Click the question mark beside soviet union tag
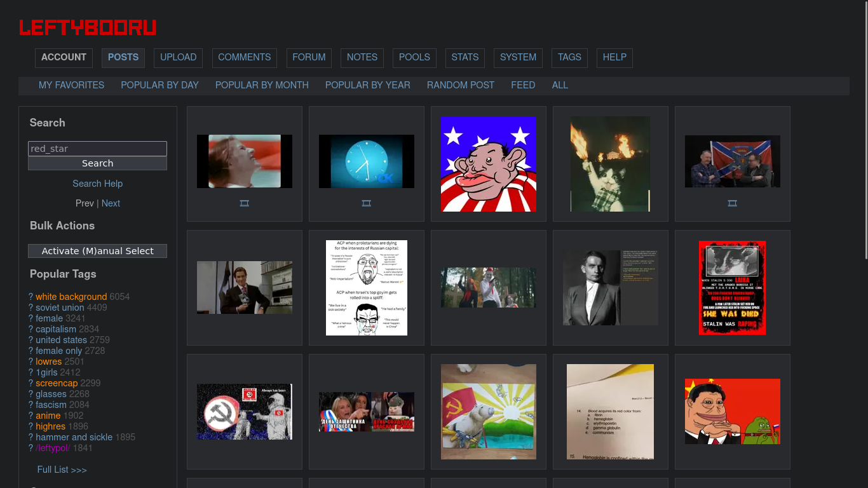The image size is (868, 488). coord(31,308)
